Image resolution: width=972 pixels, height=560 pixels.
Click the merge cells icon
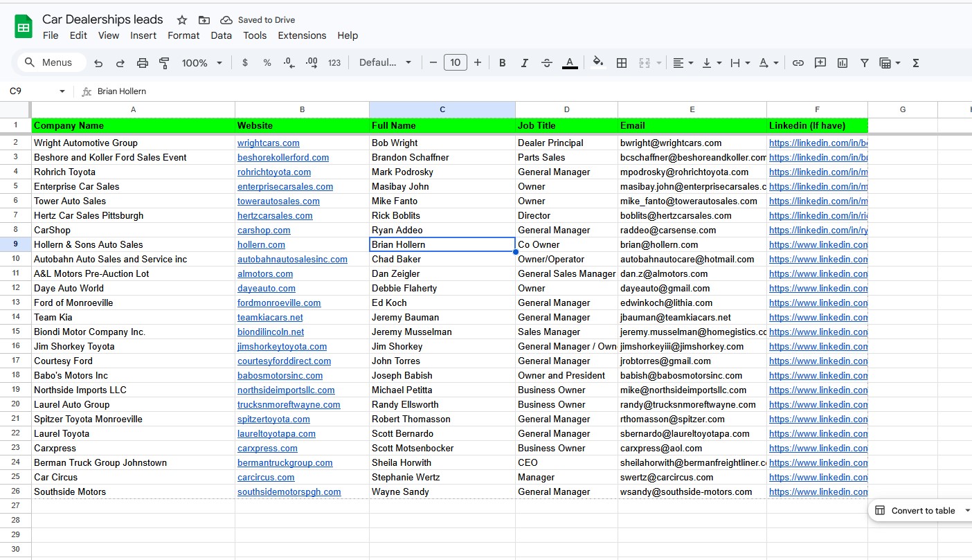(x=645, y=63)
